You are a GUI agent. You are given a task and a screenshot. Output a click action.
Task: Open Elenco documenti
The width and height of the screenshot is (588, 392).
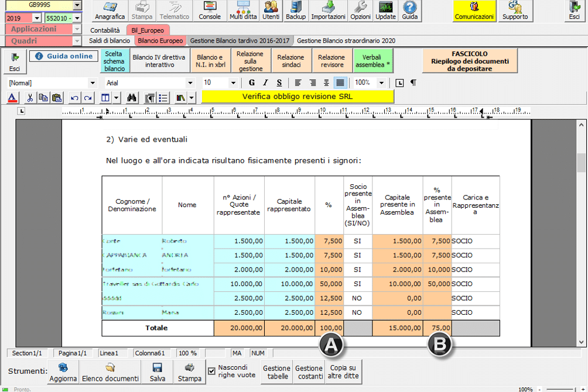(110, 372)
